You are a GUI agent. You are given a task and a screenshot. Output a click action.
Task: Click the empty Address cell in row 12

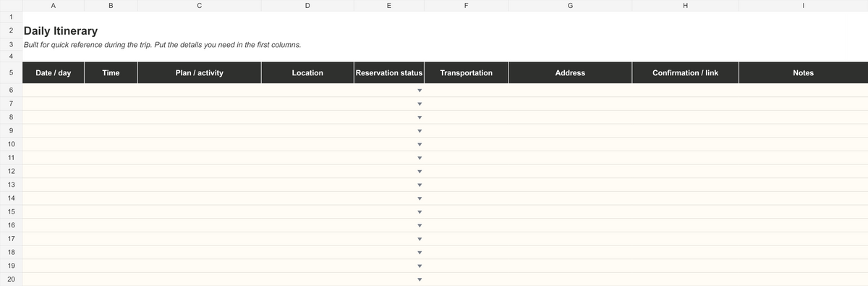coord(570,172)
